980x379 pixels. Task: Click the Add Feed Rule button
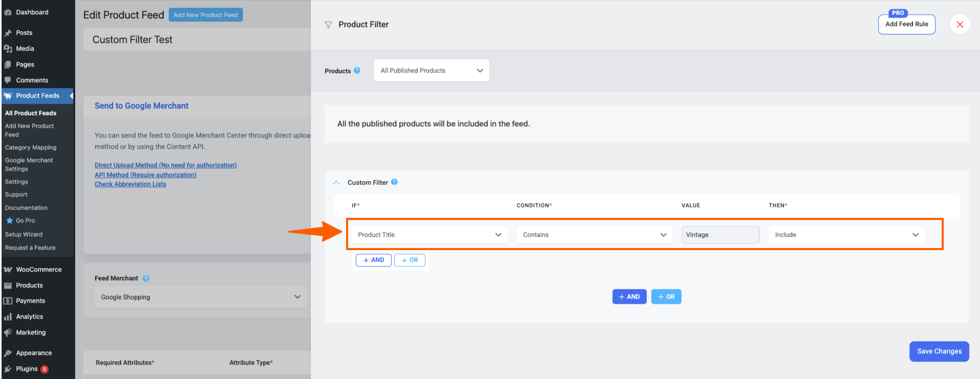click(906, 24)
